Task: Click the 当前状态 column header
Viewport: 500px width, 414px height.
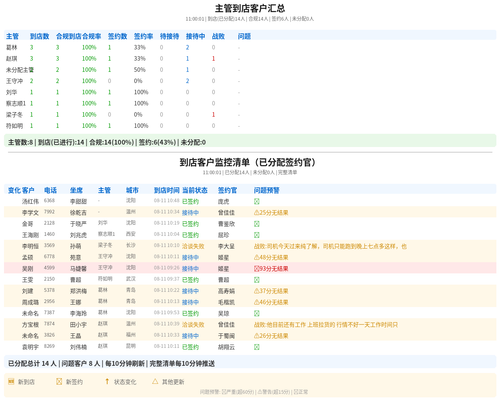Action: coord(195,190)
